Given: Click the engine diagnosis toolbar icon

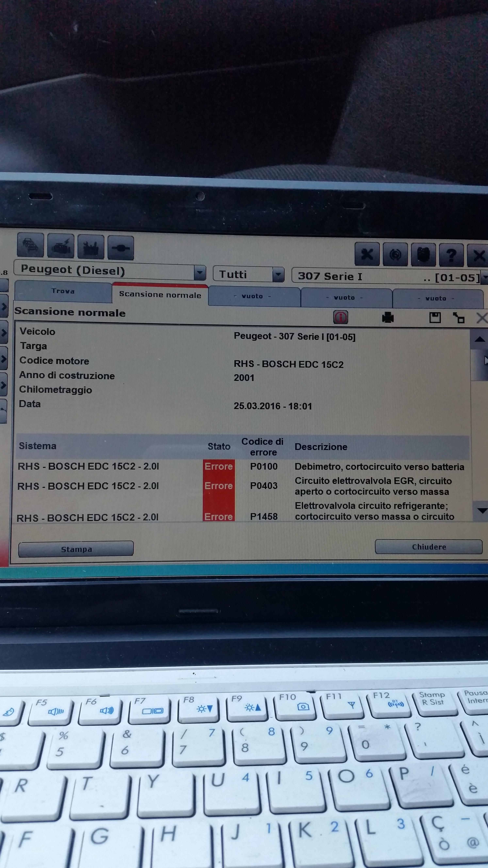Looking at the screenshot, I should [61, 246].
